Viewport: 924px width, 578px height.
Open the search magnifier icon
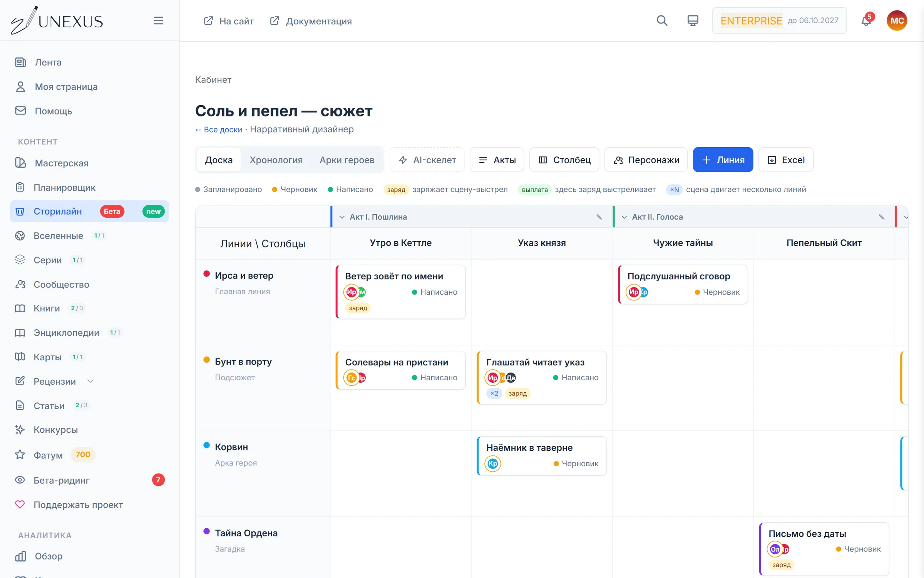[662, 20]
